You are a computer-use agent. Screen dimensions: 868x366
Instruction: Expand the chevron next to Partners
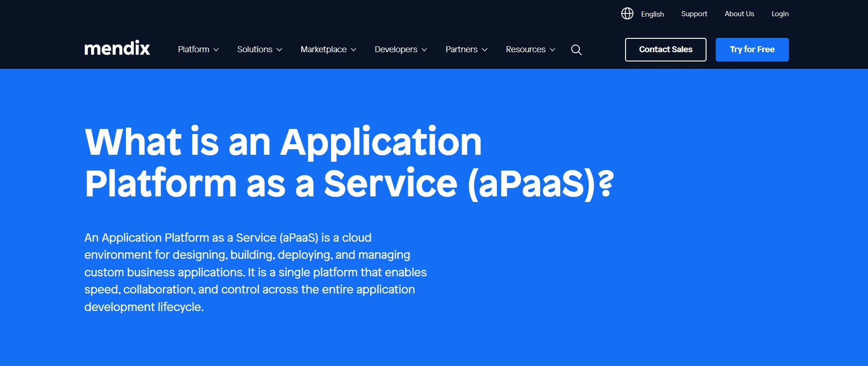tap(484, 50)
